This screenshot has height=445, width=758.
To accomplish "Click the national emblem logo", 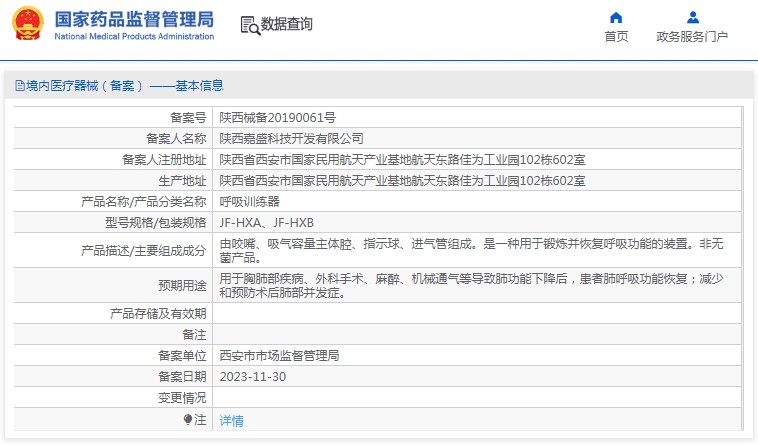I will [28, 23].
